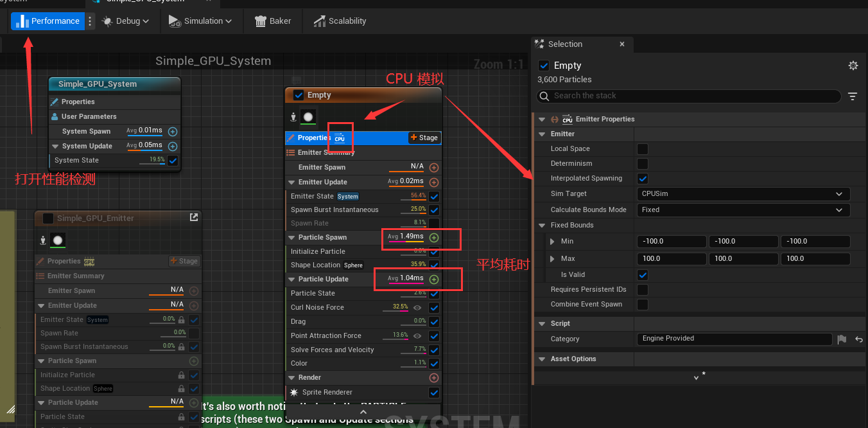The width and height of the screenshot is (868, 428).
Task: Open Calculate Bounds Mode dropdown
Action: 743,210
